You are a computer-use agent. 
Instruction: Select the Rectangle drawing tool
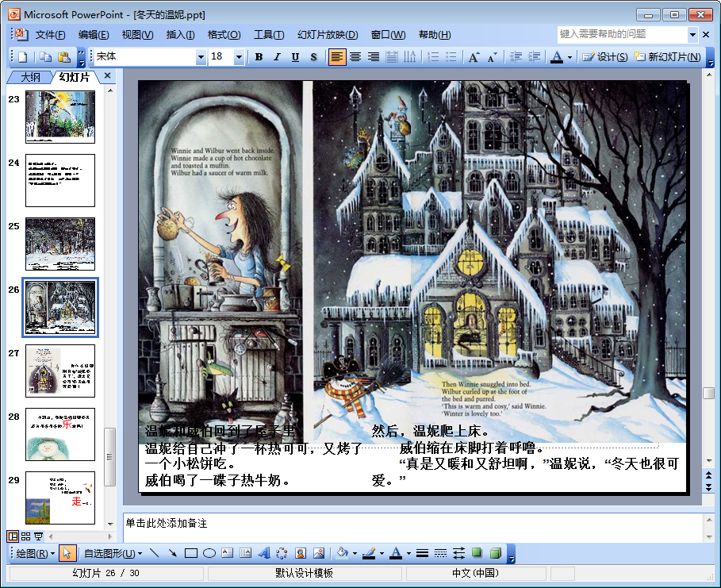click(191, 554)
